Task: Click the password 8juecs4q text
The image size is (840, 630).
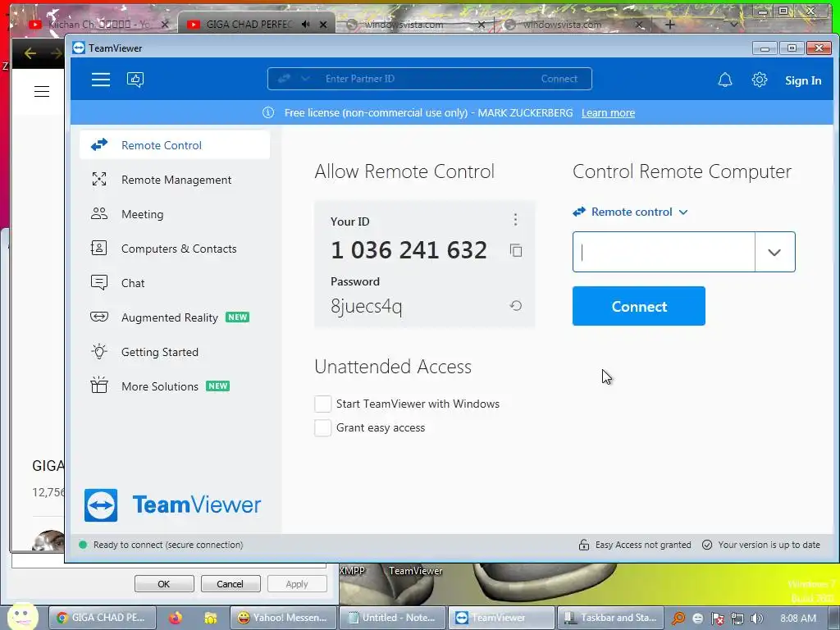Action: coord(367,307)
